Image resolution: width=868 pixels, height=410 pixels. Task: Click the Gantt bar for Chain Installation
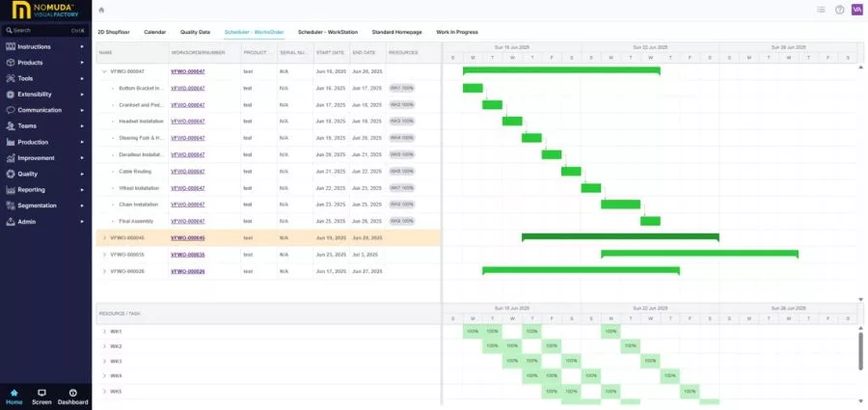click(620, 205)
